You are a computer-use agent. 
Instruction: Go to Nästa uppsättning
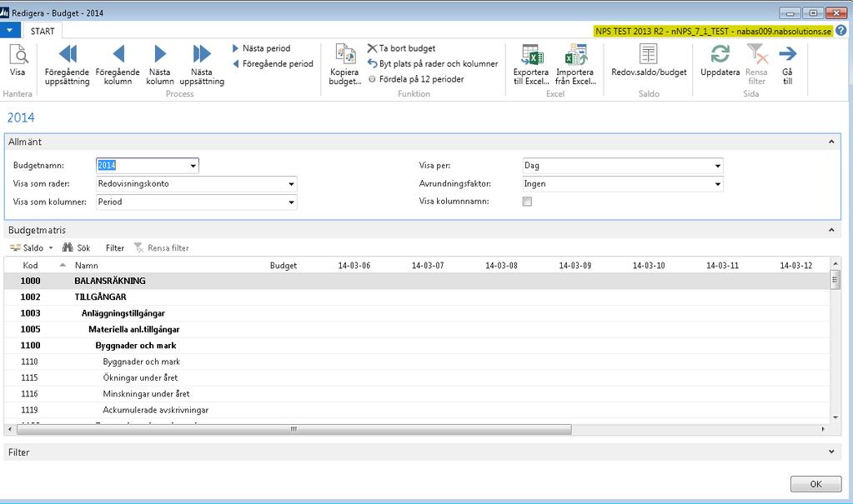201,65
